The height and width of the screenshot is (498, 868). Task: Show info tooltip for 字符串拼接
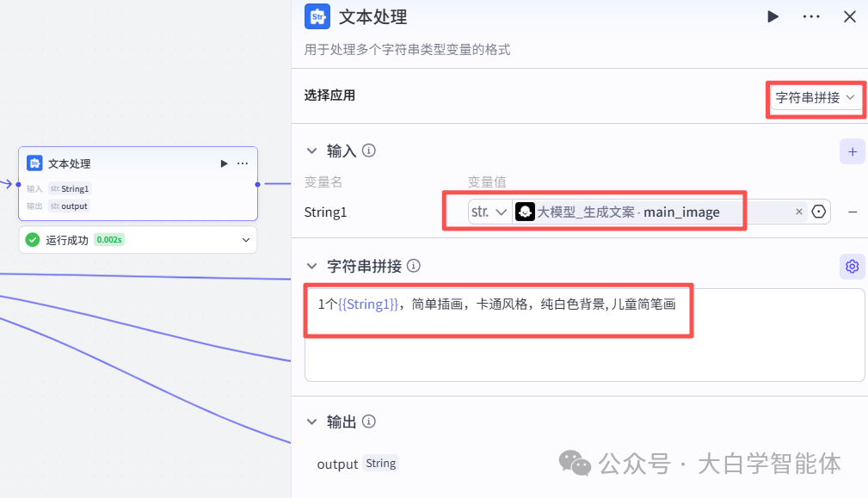click(x=414, y=266)
